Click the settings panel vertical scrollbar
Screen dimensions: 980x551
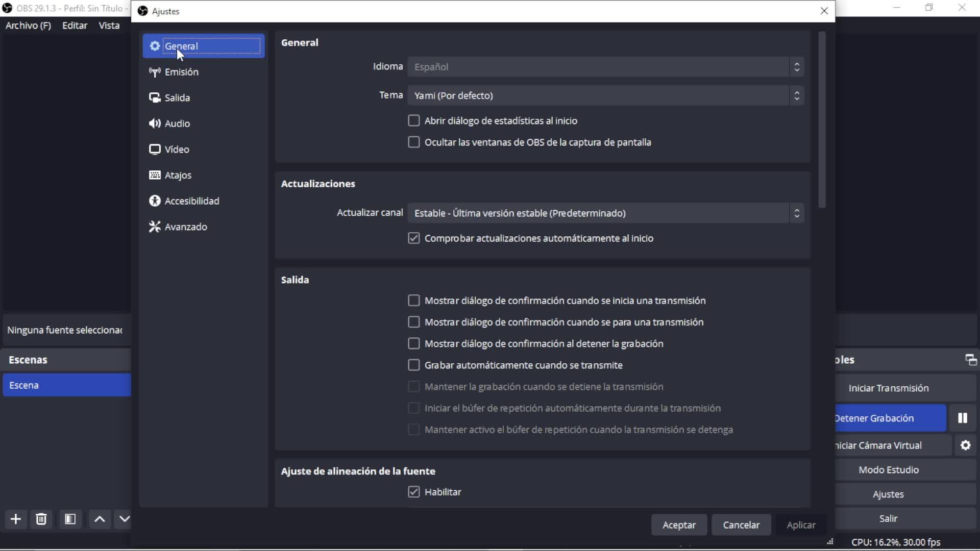click(821, 120)
